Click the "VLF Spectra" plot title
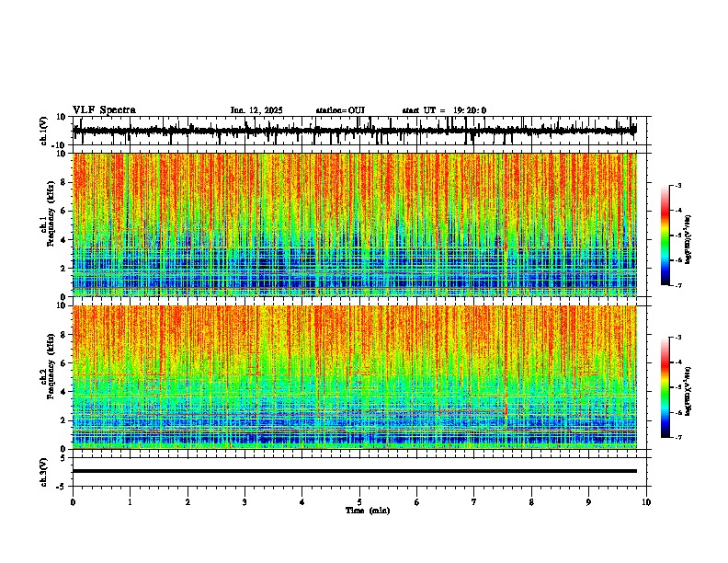This screenshot has height=563, width=728. (x=104, y=110)
